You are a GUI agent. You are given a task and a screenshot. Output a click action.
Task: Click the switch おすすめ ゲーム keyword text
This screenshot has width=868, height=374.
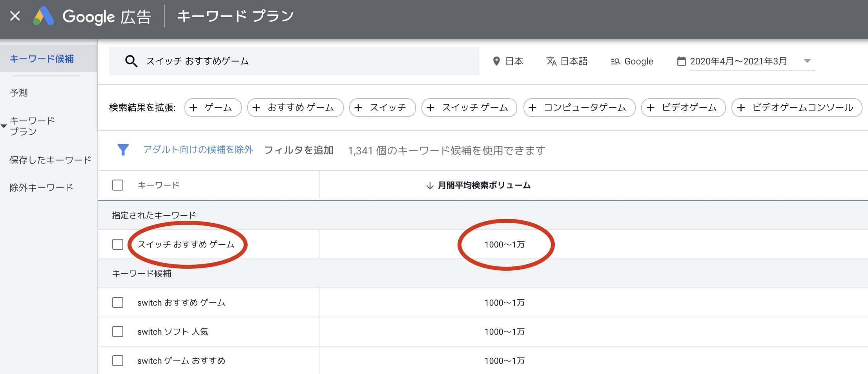pos(181,302)
